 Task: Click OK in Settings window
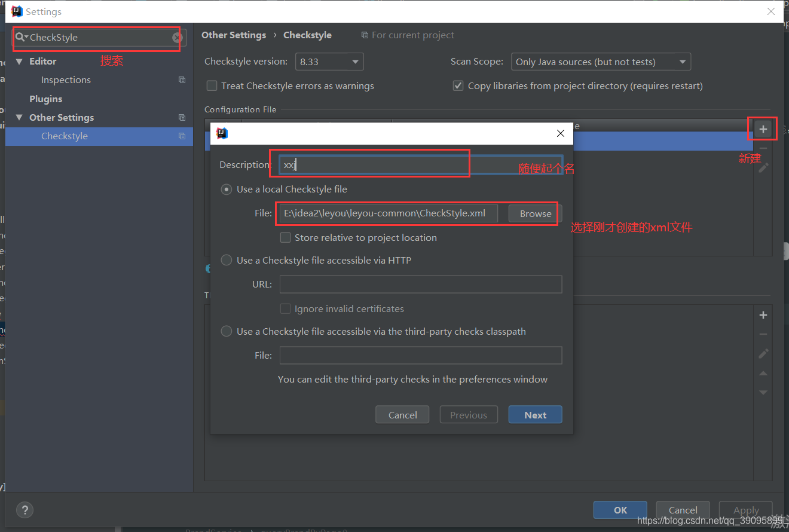pyautogui.click(x=620, y=510)
